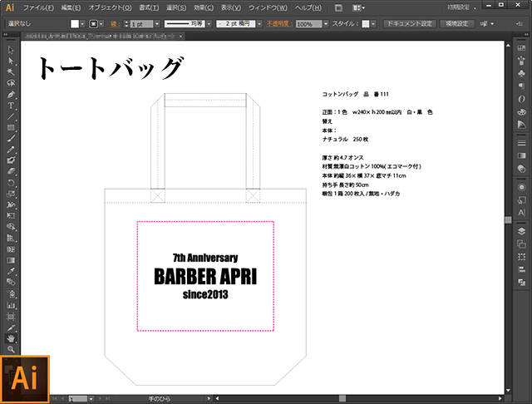The width and height of the screenshot is (532, 404).
Task: Open the brush definition dropdown
Action: (x=259, y=24)
